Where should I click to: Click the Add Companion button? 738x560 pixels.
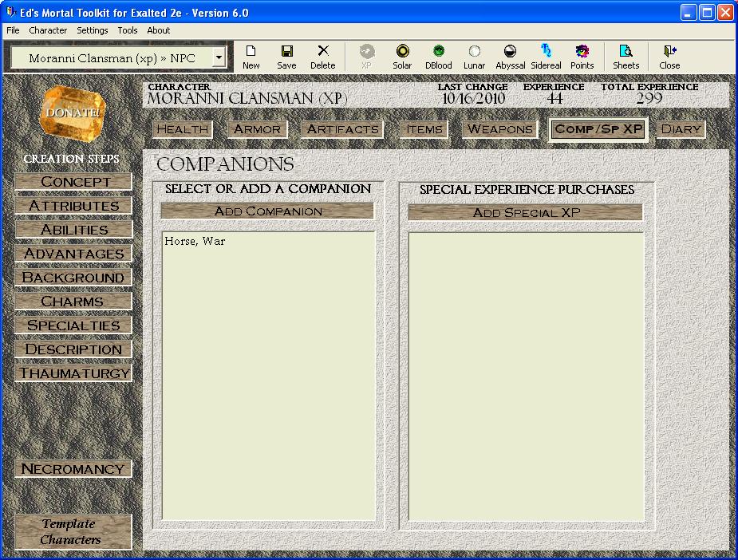[x=268, y=211]
